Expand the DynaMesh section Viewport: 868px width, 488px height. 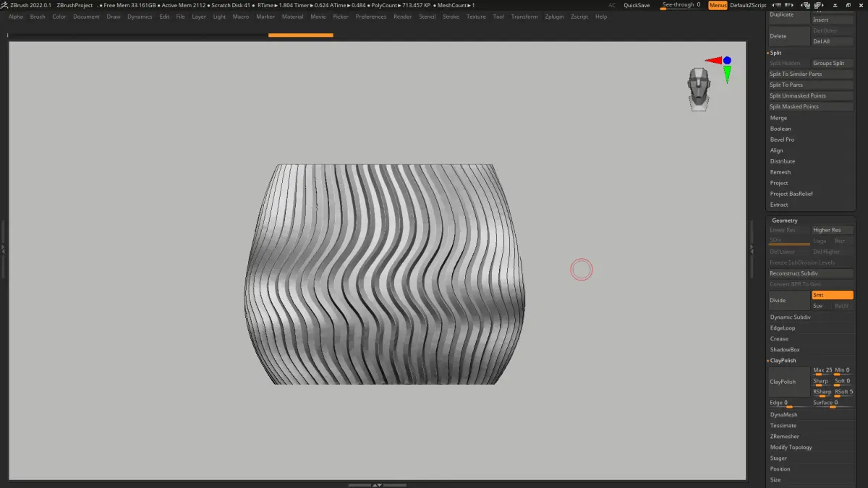[x=783, y=414]
